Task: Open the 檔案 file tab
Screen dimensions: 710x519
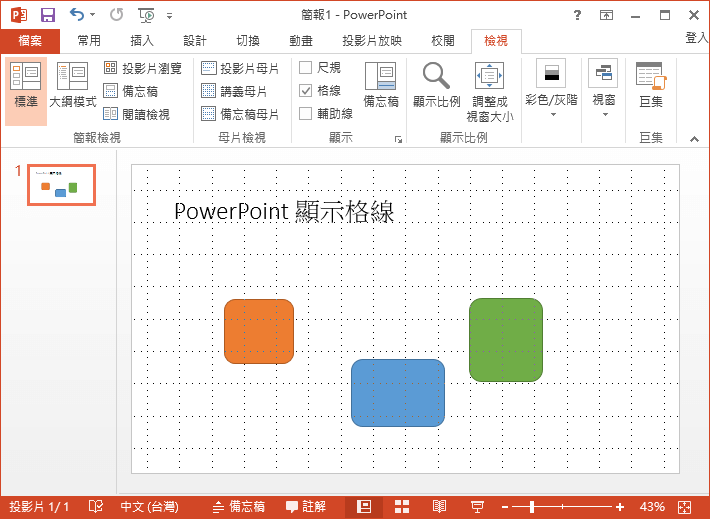Action: (30, 41)
